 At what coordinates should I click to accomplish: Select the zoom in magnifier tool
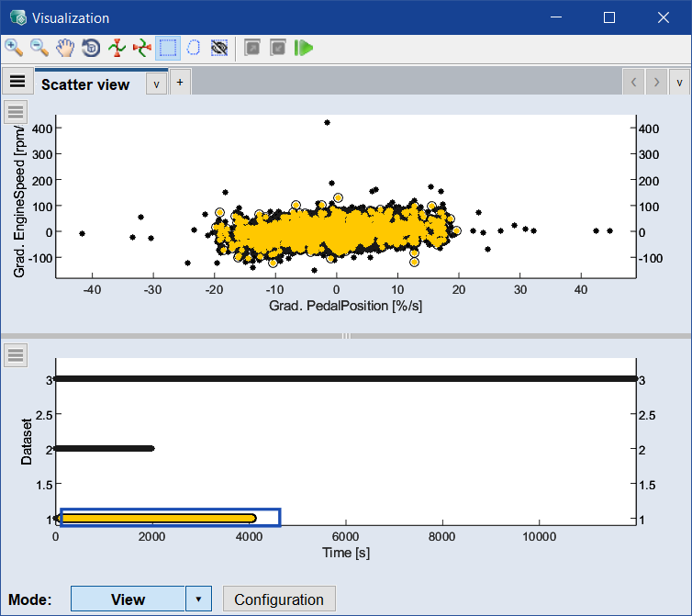[14, 48]
